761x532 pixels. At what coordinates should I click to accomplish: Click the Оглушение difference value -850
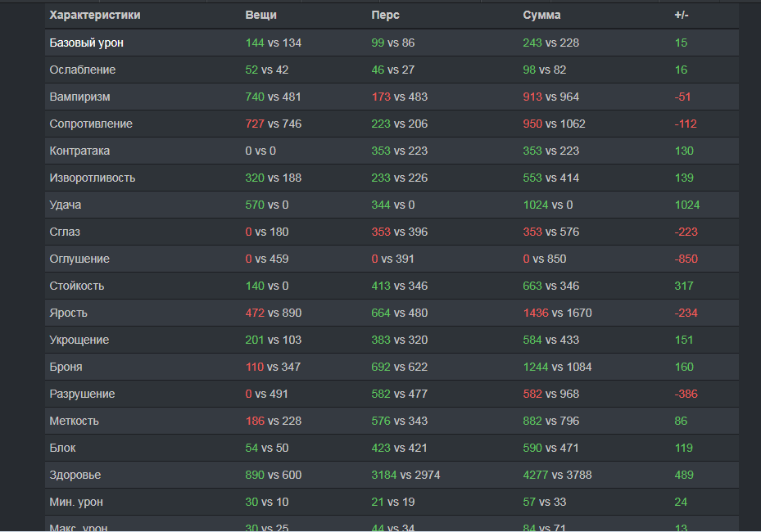coord(686,259)
